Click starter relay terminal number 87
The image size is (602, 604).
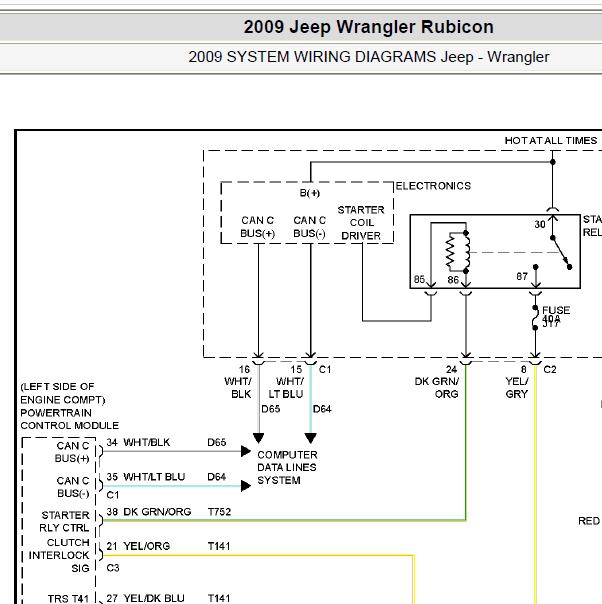(522, 276)
